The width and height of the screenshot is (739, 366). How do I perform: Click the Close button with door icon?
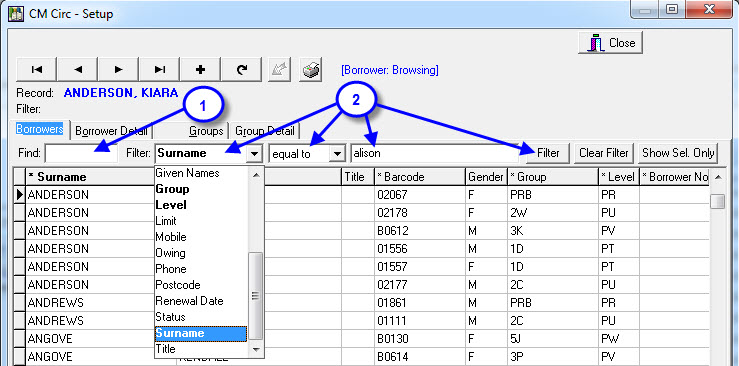(x=610, y=43)
